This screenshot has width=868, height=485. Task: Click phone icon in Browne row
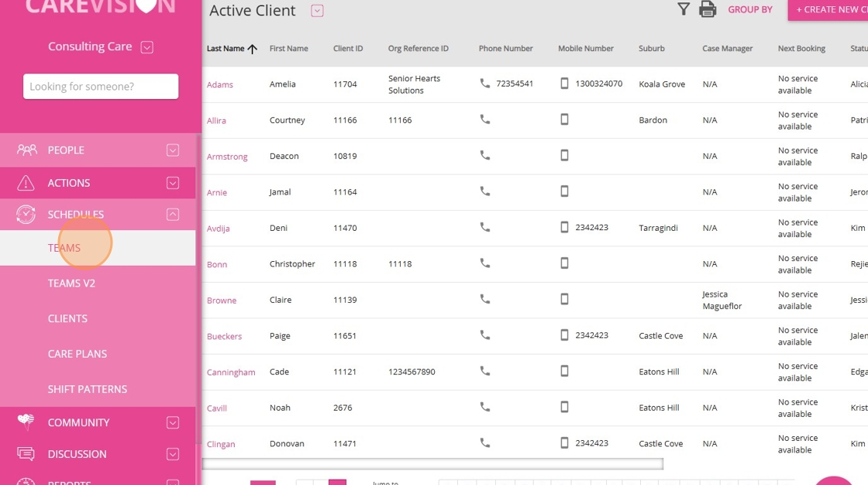tap(485, 299)
